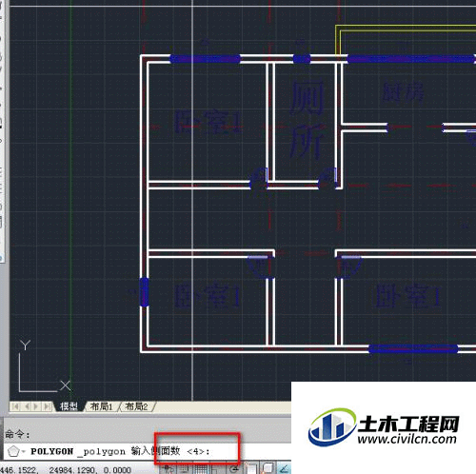
Task: Click the coordinates readout in status bar
Action: coord(65,469)
